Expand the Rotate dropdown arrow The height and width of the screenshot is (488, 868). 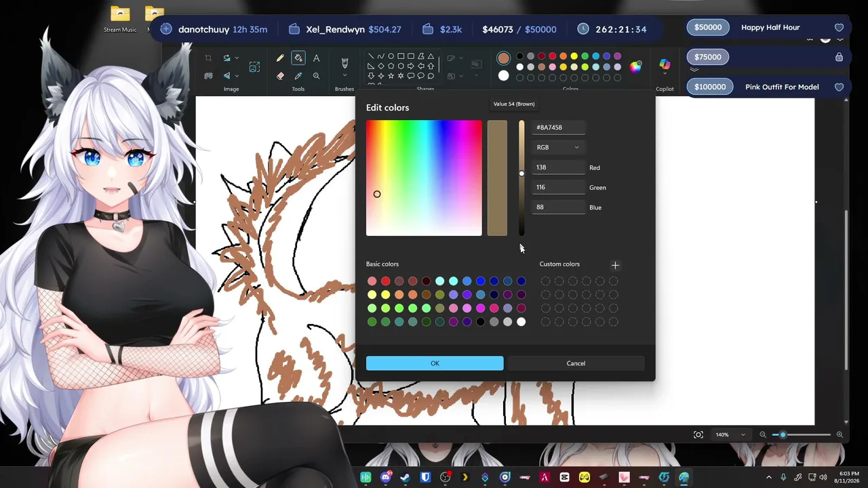point(237,58)
